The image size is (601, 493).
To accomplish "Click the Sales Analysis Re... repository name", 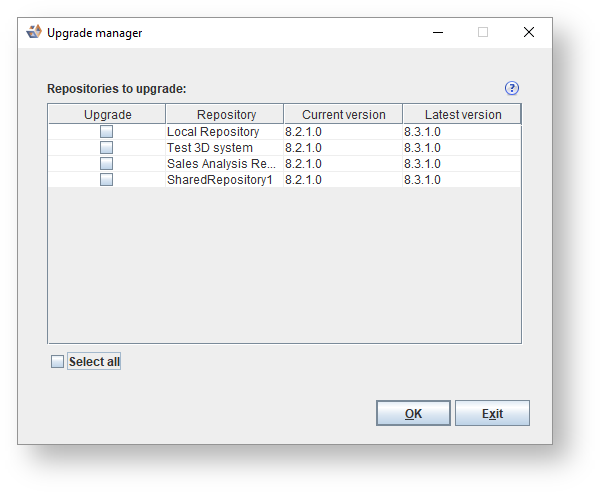I will (221, 164).
